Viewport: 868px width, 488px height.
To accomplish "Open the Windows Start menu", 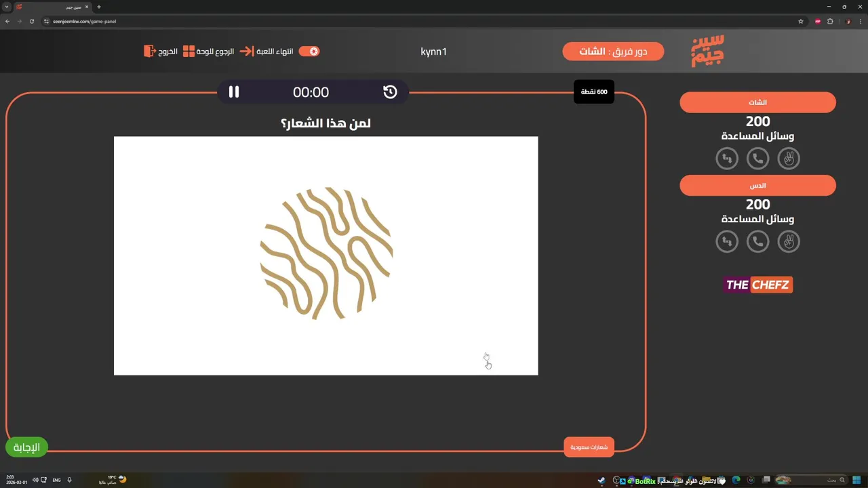I will pyautogui.click(x=858, y=480).
